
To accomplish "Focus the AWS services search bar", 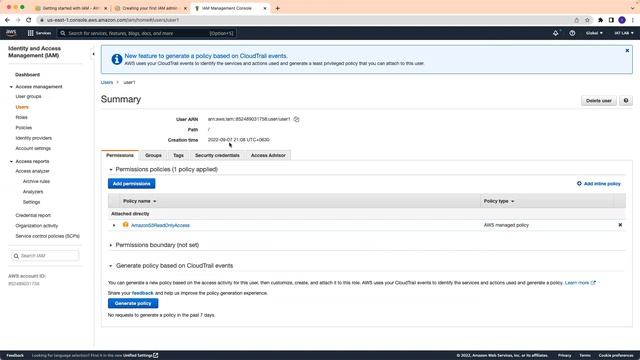I will click(x=146, y=33).
